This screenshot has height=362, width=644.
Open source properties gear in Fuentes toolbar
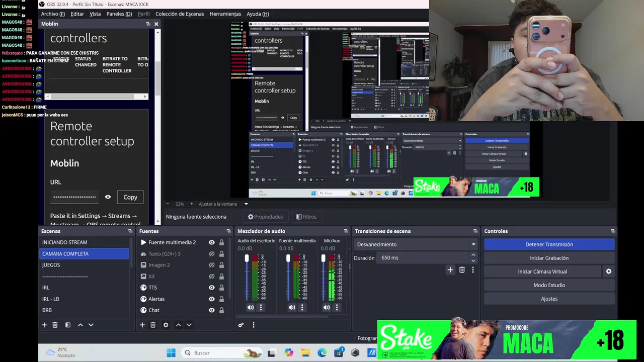(x=166, y=325)
